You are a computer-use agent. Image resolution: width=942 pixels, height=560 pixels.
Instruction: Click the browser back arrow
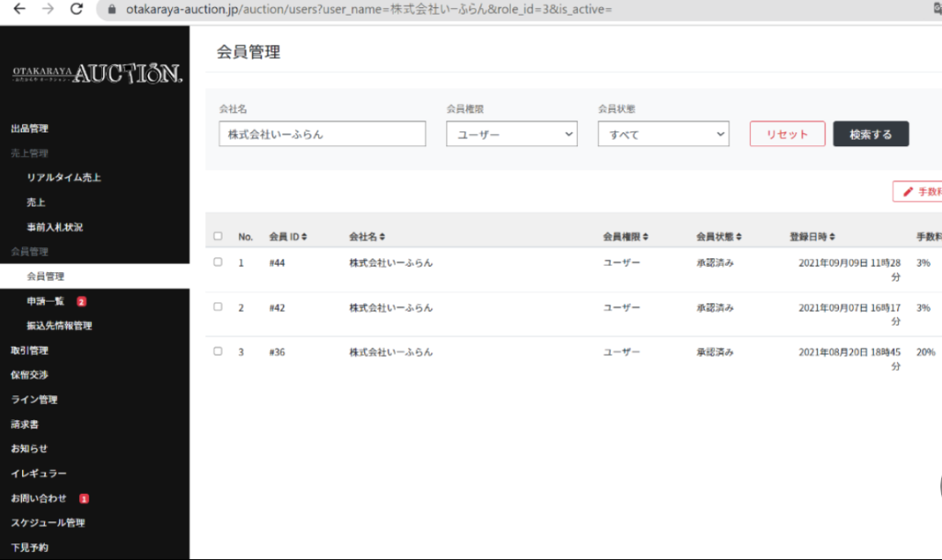point(19,9)
